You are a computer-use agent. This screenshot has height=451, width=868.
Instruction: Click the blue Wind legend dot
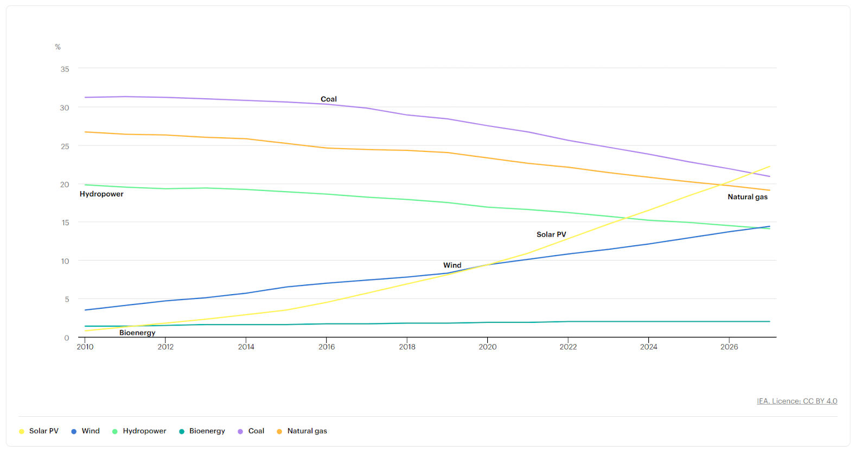74,431
